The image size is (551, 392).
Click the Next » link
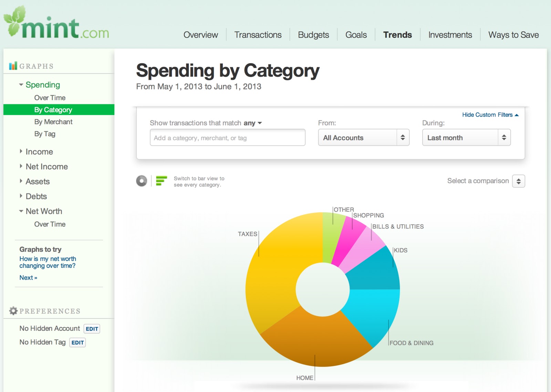click(x=28, y=277)
